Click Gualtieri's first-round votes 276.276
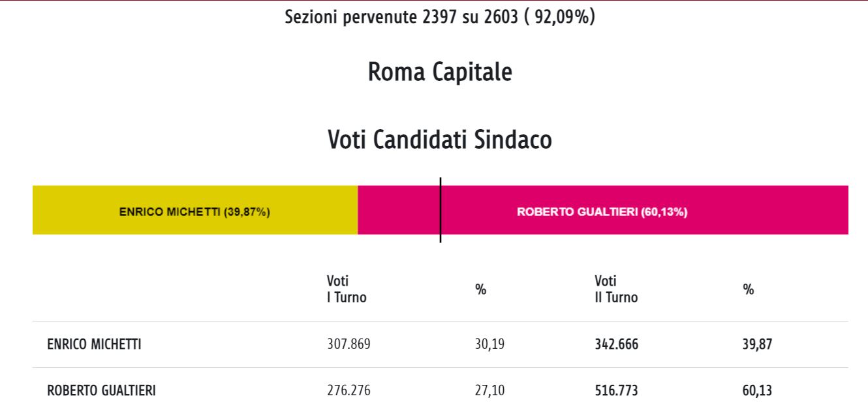Image resolution: width=868 pixels, height=407 pixels. pos(349,391)
